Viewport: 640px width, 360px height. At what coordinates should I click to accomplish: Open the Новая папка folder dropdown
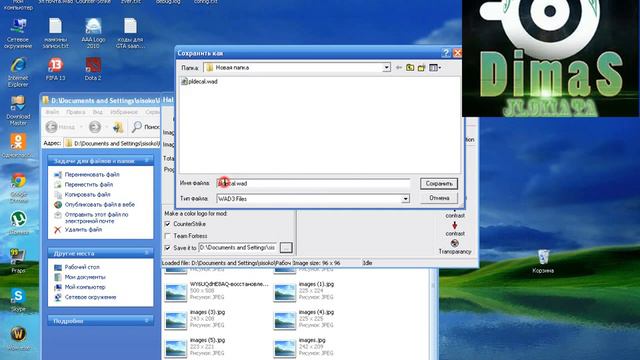(386, 68)
